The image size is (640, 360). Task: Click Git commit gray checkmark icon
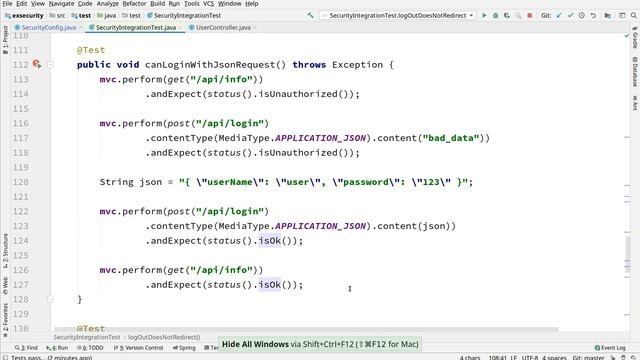click(x=570, y=16)
